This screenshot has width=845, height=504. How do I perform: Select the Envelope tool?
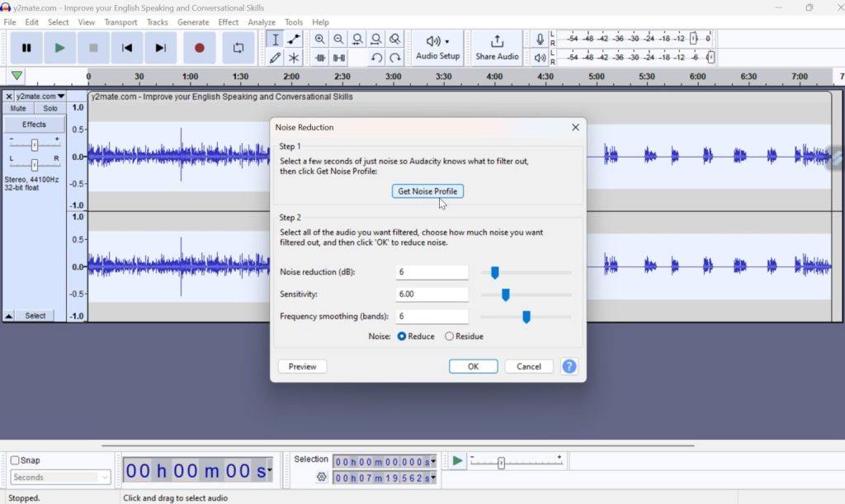pyautogui.click(x=295, y=39)
